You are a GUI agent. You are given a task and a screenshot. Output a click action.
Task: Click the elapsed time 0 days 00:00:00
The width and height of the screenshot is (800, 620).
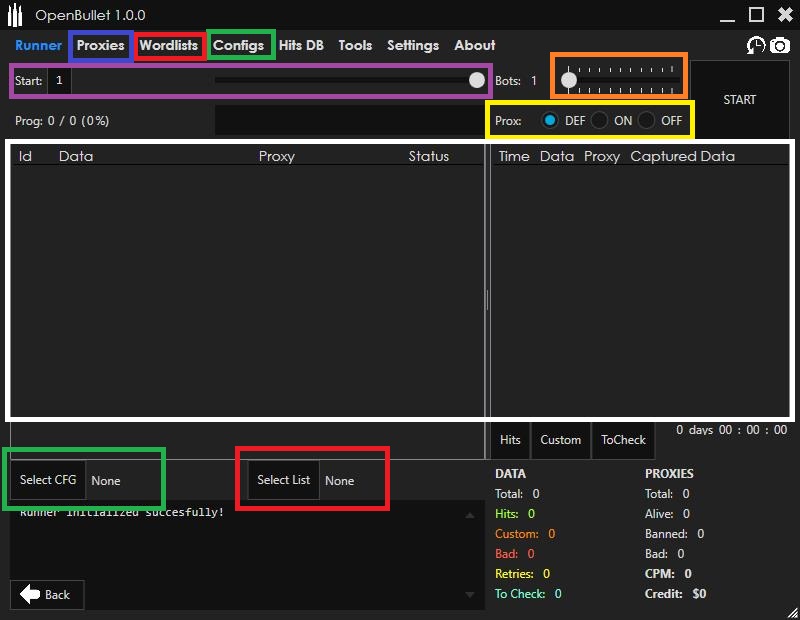pos(732,430)
